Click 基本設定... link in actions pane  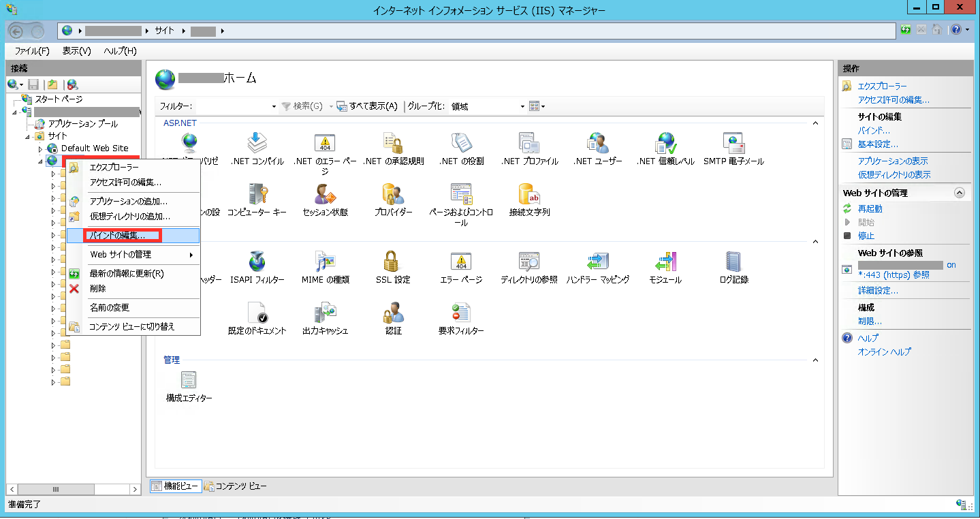878,144
